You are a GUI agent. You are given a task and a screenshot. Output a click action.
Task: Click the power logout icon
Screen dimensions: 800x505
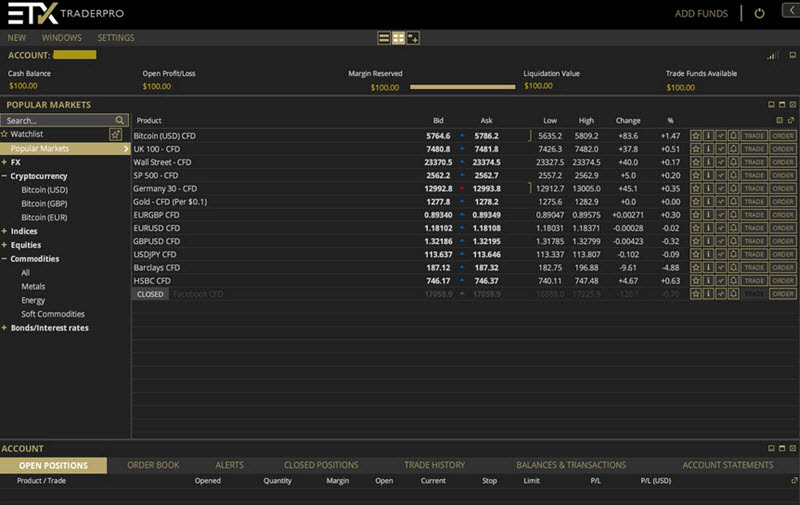[x=759, y=14]
